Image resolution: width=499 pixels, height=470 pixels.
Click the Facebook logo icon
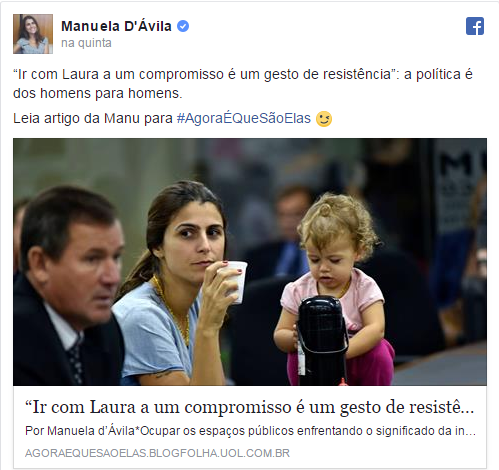[x=475, y=26]
